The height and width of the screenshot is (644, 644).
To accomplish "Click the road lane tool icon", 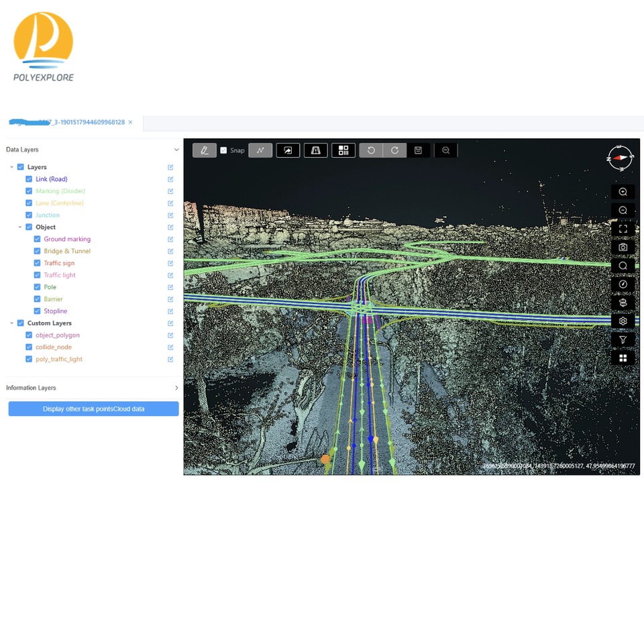I will click(x=315, y=150).
